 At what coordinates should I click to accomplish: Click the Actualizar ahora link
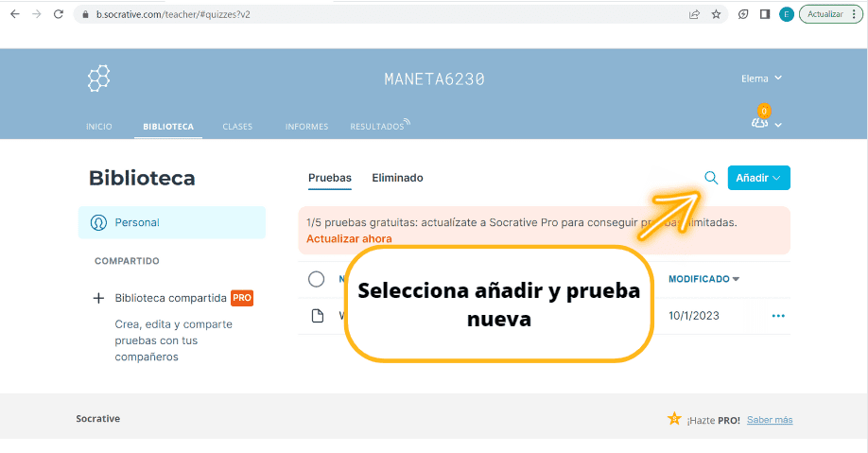point(349,238)
